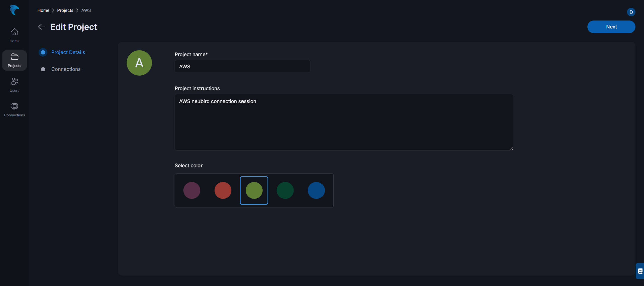The height and width of the screenshot is (286, 644).
Task: Choose the red color swatch
Action: coord(223,190)
